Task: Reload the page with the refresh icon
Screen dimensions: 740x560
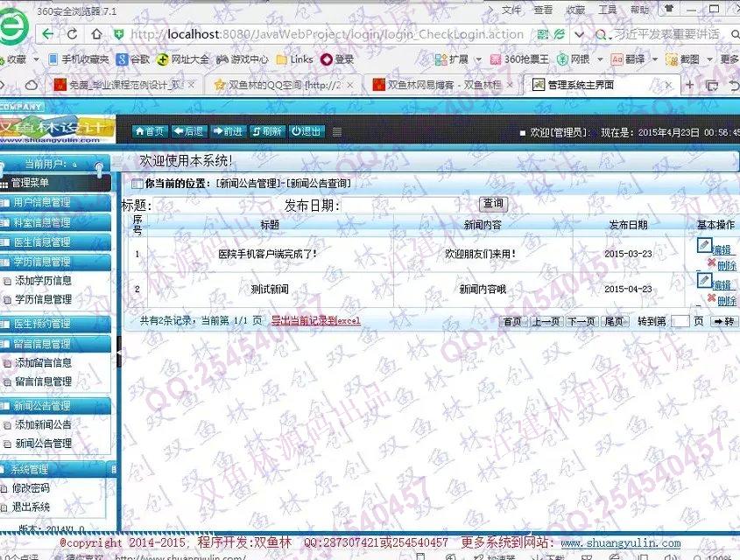Action: pos(72,34)
